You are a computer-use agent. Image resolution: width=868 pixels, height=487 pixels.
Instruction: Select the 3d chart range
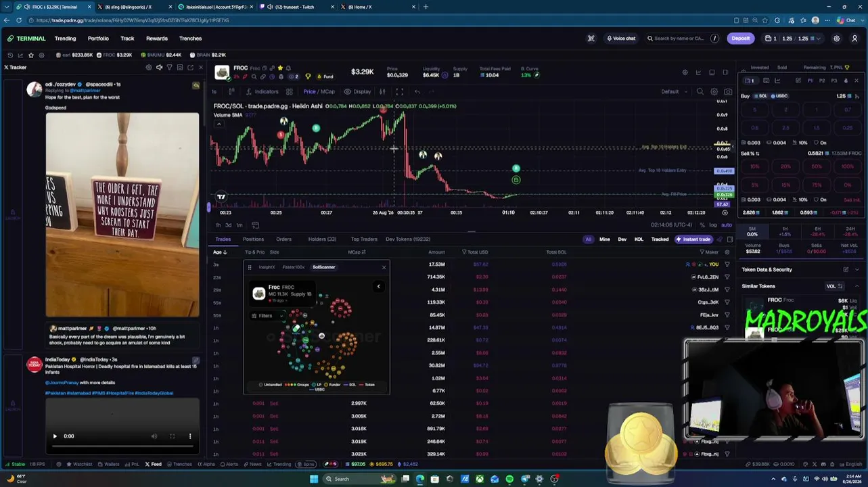(228, 225)
